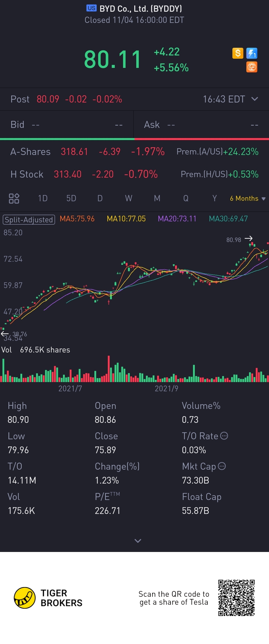The image size is (269, 644).
Task: Toggle the Split-Adjusted setting
Action: click(x=29, y=220)
